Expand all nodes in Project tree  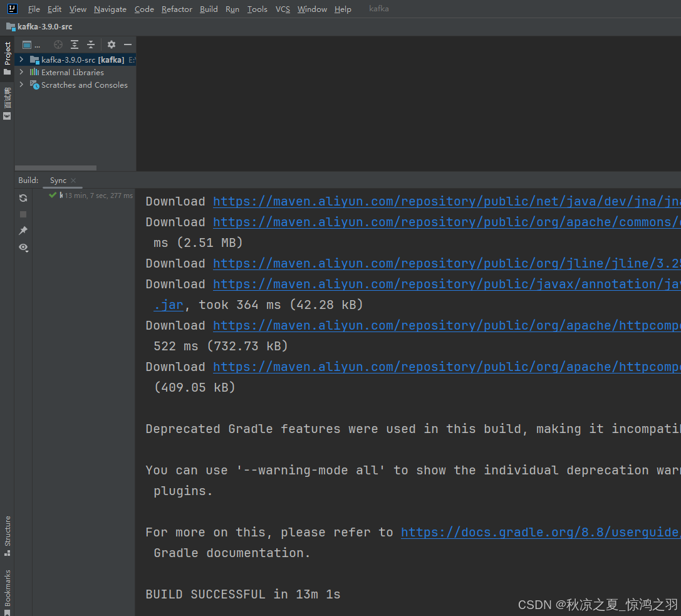(75, 44)
